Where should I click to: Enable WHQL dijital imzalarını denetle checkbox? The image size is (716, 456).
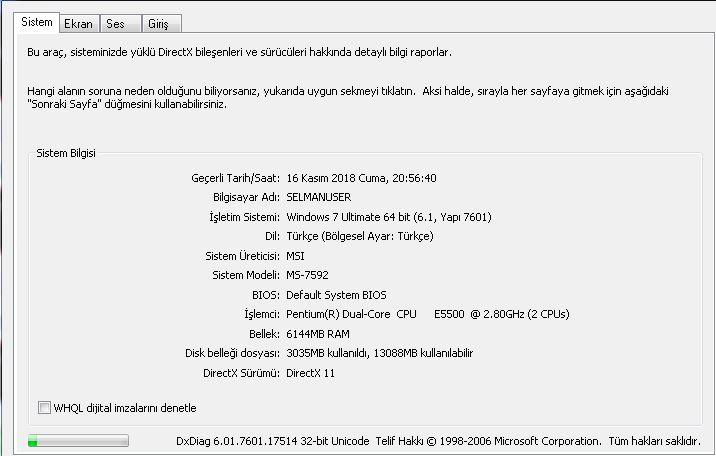point(44,408)
